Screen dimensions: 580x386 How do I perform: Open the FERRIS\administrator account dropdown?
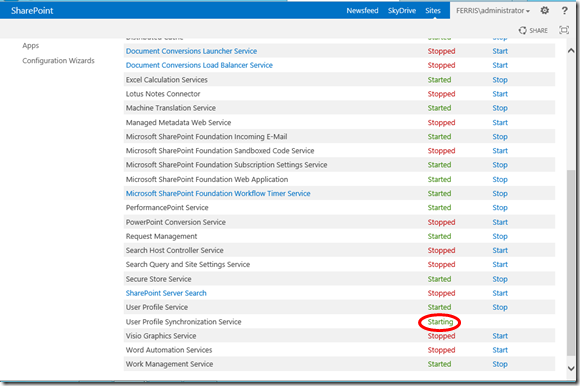tap(493, 11)
